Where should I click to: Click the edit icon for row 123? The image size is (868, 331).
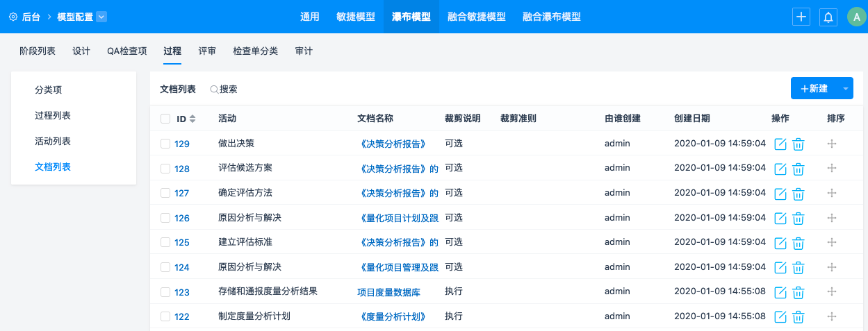780,292
